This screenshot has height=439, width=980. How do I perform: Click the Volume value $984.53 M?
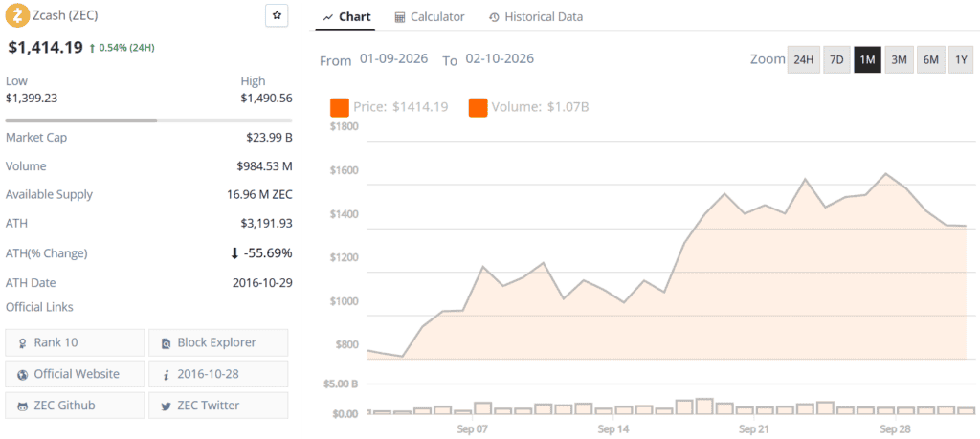click(x=264, y=166)
